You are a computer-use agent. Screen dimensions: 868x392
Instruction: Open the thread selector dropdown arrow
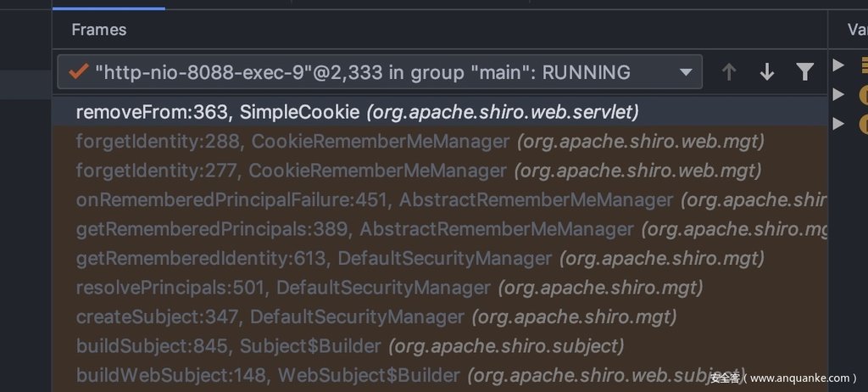(x=685, y=72)
